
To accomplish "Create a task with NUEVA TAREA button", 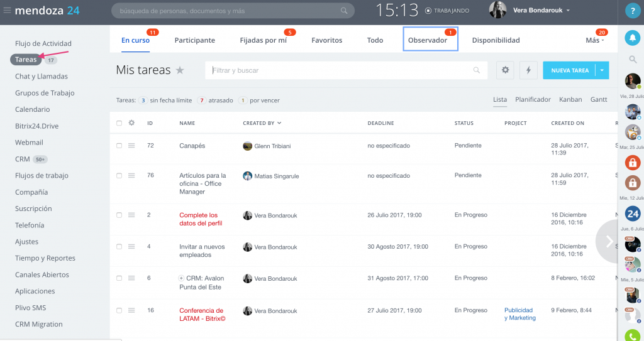I will pyautogui.click(x=570, y=70).
